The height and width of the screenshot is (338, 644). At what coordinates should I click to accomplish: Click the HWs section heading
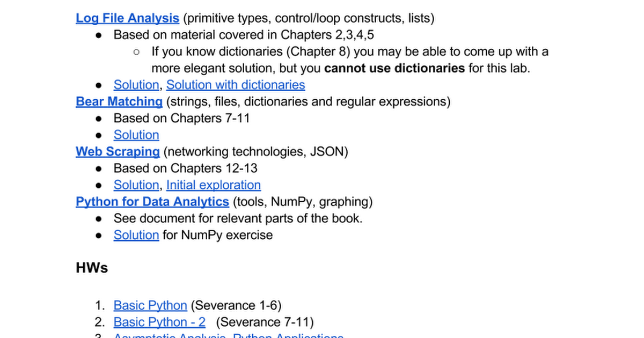coord(92,268)
